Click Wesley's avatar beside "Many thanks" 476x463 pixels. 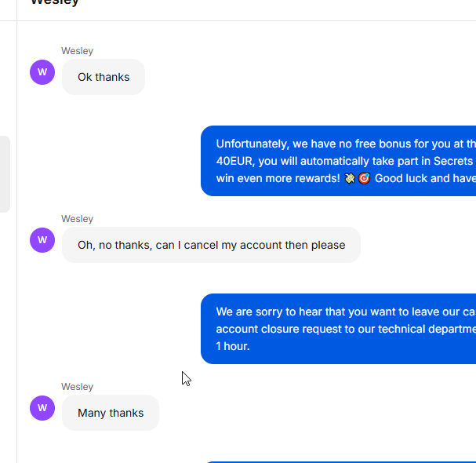click(42, 408)
